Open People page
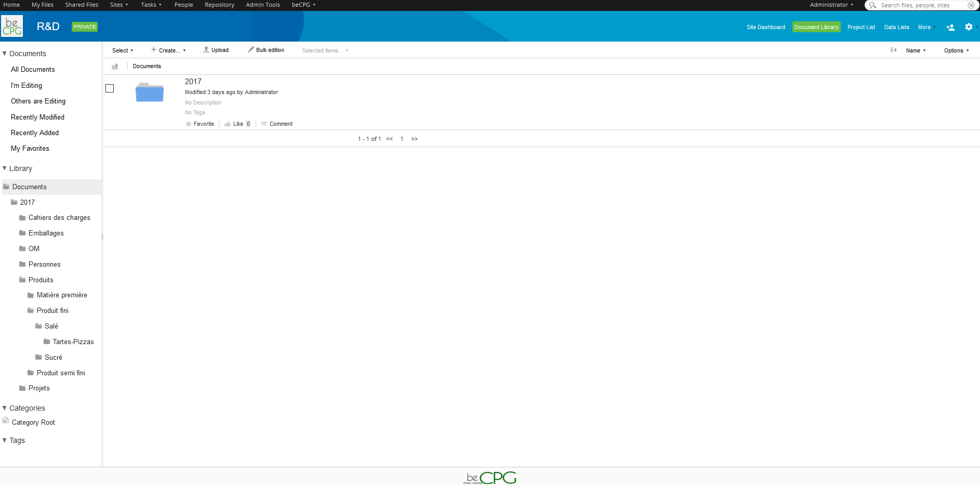The image size is (980, 485). [x=184, y=5]
